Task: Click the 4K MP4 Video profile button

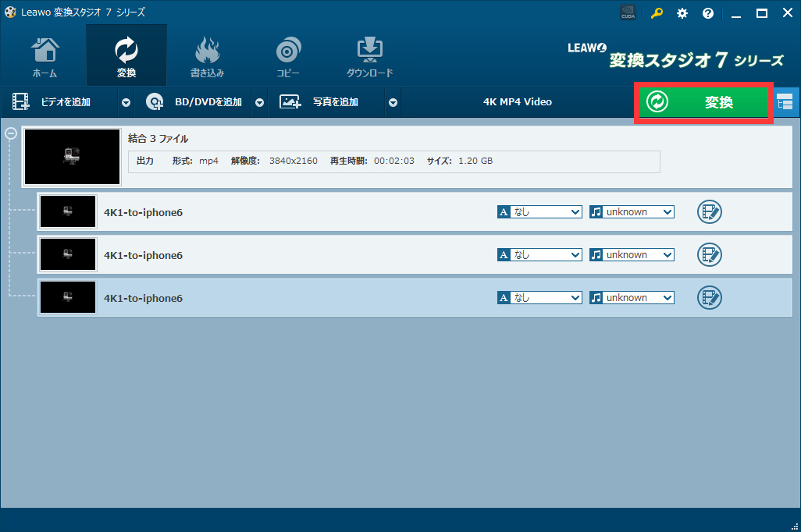Action: [517, 102]
